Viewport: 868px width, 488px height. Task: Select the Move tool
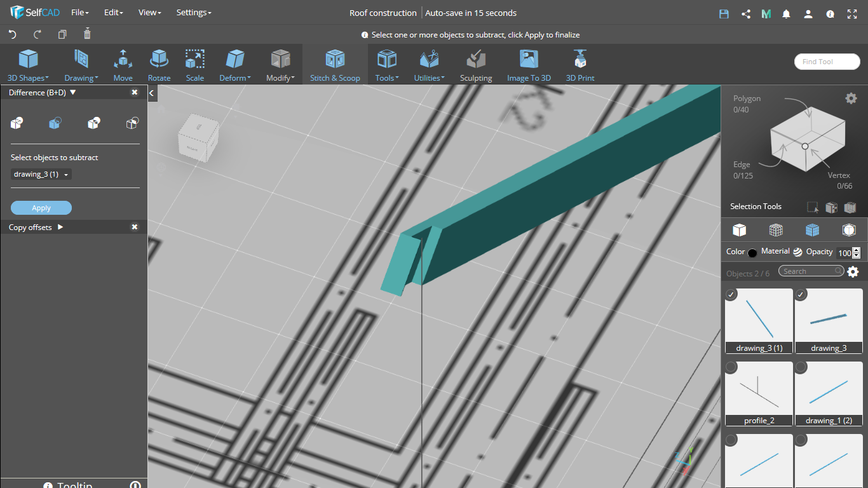click(x=123, y=66)
